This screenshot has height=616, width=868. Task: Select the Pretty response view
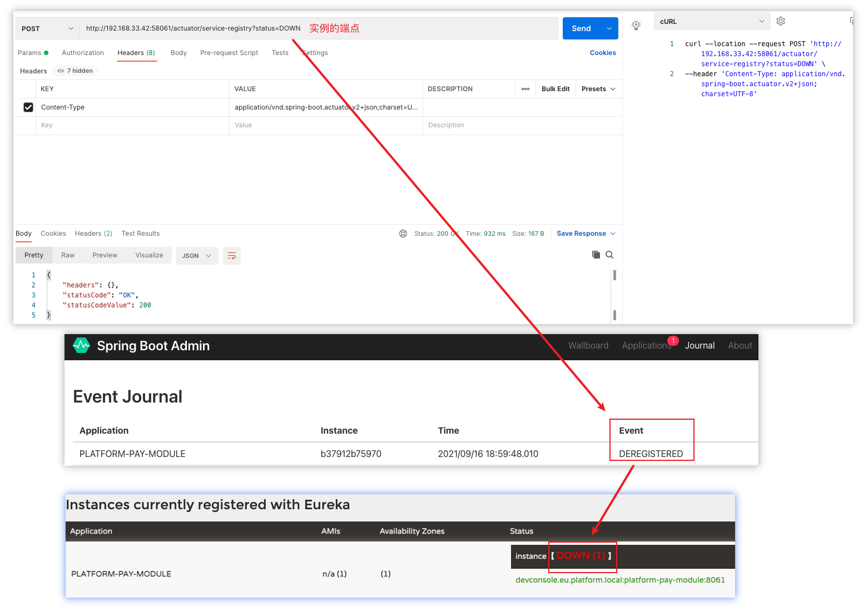[x=34, y=255]
